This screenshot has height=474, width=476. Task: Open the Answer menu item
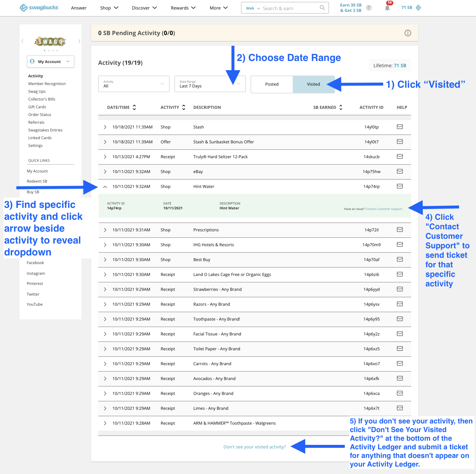(79, 8)
